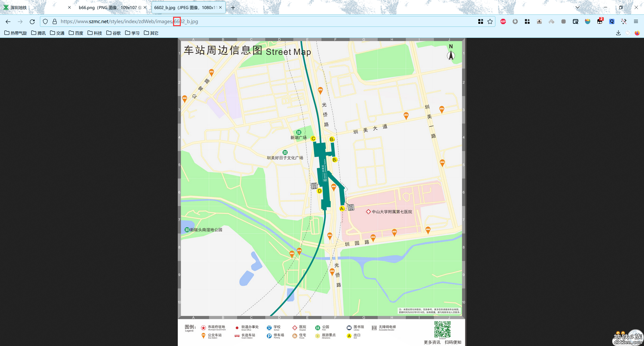Open the downloads panel
The height and width of the screenshot is (346, 644).
click(618, 33)
